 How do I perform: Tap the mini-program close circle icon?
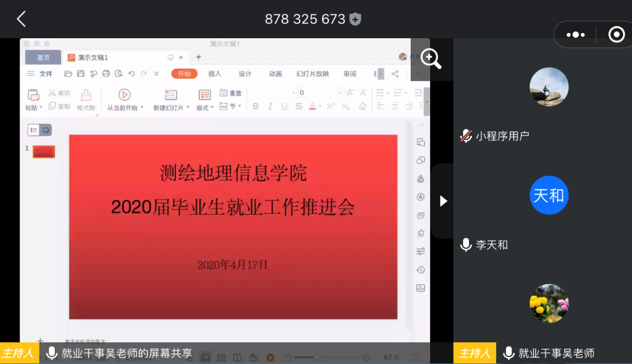616,35
